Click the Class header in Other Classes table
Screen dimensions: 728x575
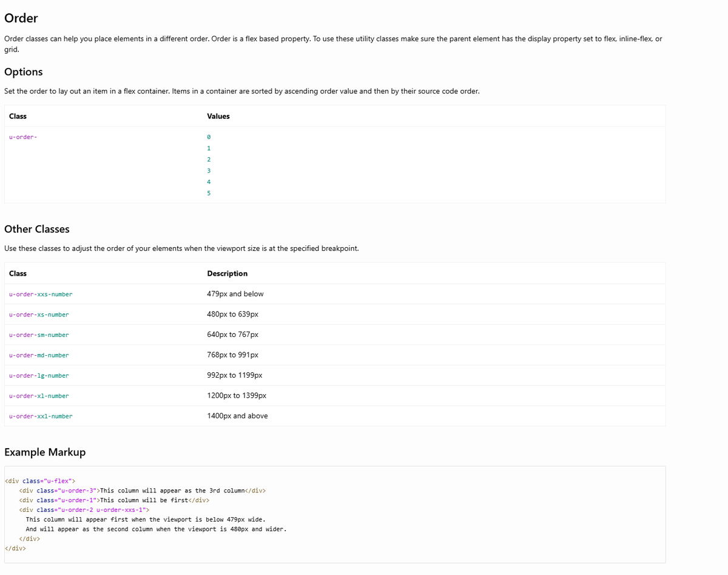point(18,273)
